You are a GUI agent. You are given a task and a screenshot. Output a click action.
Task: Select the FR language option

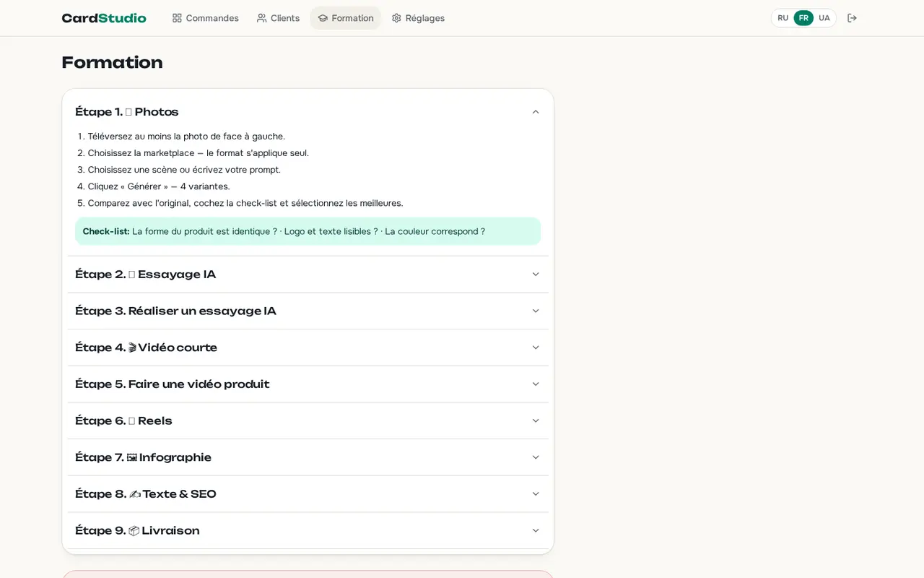point(803,18)
